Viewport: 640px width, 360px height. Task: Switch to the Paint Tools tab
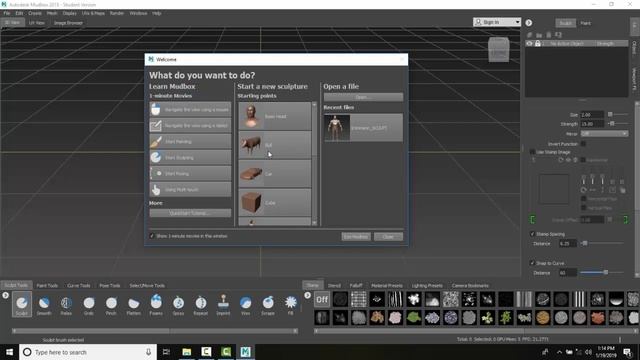tap(47, 285)
